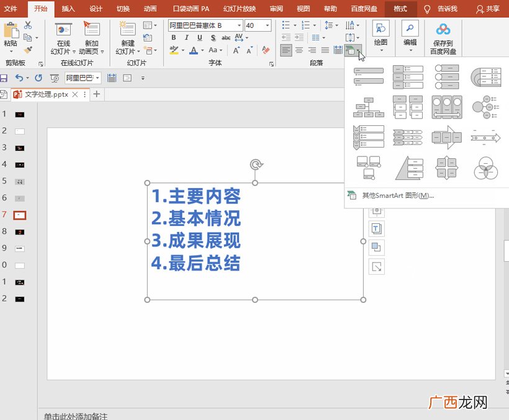Open the 文件 File tab
Screen dimensions: 509x420
(x=11, y=9)
